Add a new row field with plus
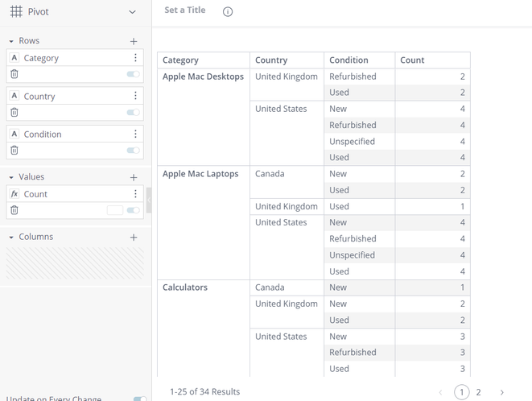The height and width of the screenshot is (401, 532). pos(134,41)
